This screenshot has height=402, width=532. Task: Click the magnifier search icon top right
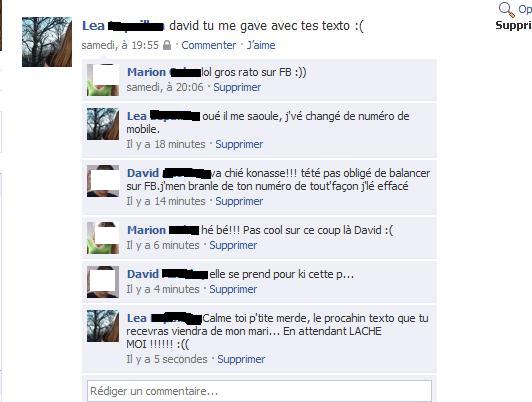click(507, 9)
